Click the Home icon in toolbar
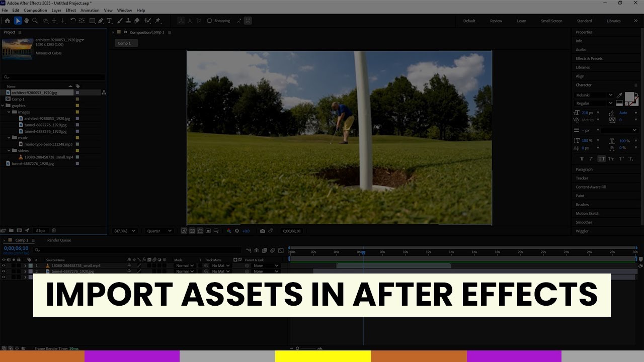644x362 pixels. pyautogui.click(x=7, y=21)
